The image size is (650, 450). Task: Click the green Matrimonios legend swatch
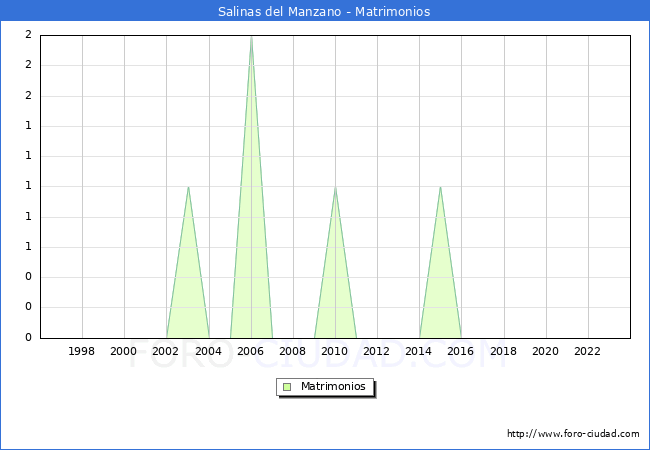[x=287, y=386]
